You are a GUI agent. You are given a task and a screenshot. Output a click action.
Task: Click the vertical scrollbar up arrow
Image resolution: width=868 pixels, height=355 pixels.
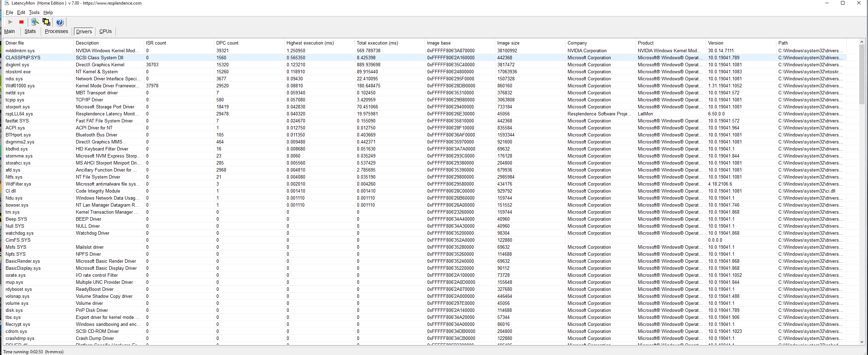tap(862, 42)
